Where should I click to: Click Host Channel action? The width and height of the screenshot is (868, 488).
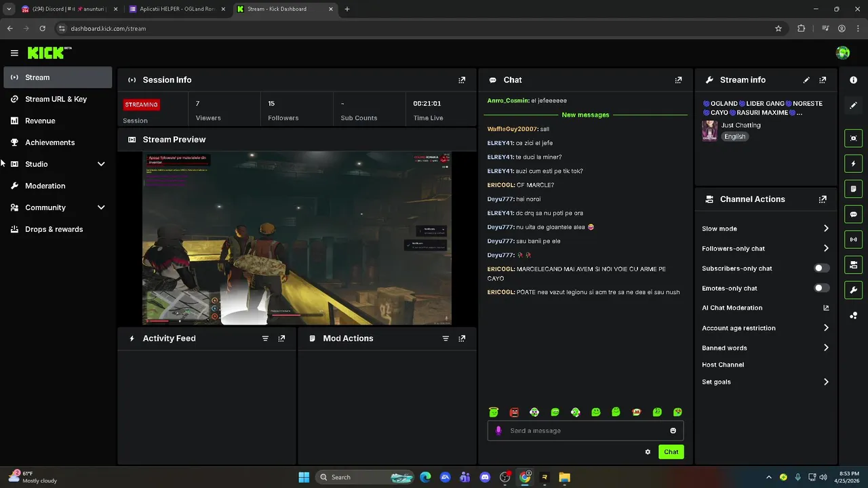[x=723, y=365]
